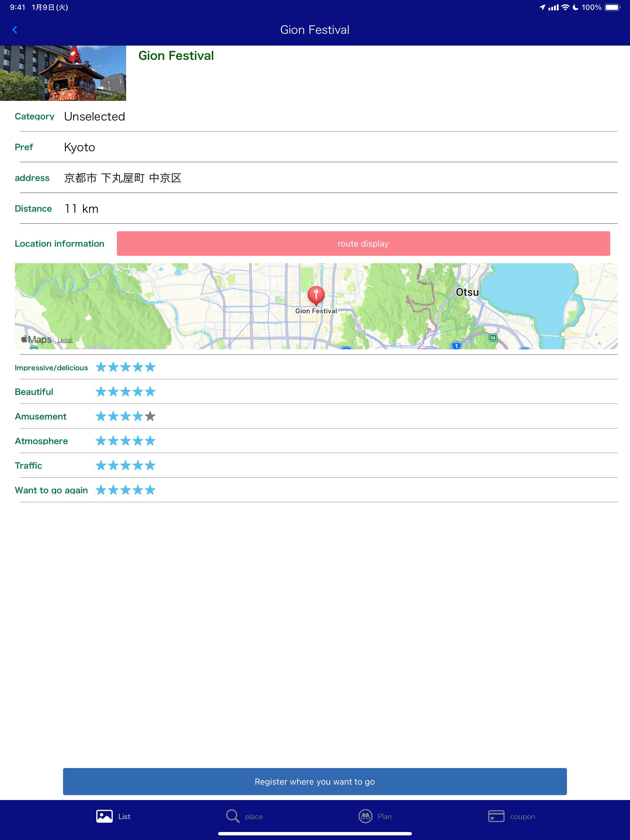This screenshot has width=630, height=840.
Task: Tap the place search magnifier icon
Action: [232, 816]
